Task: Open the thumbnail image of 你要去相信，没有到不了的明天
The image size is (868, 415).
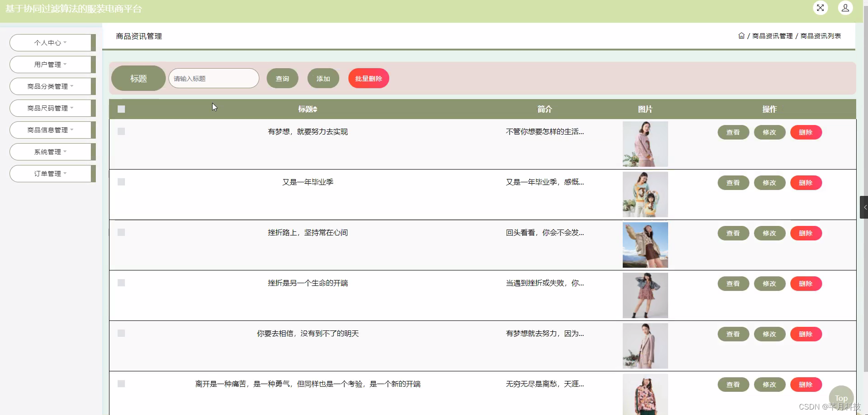Action: pyautogui.click(x=645, y=345)
